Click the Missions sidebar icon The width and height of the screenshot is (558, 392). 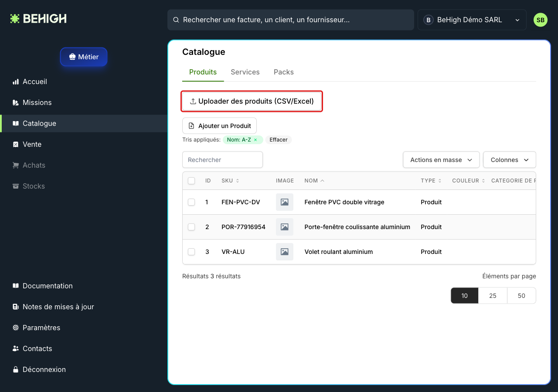(16, 103)
